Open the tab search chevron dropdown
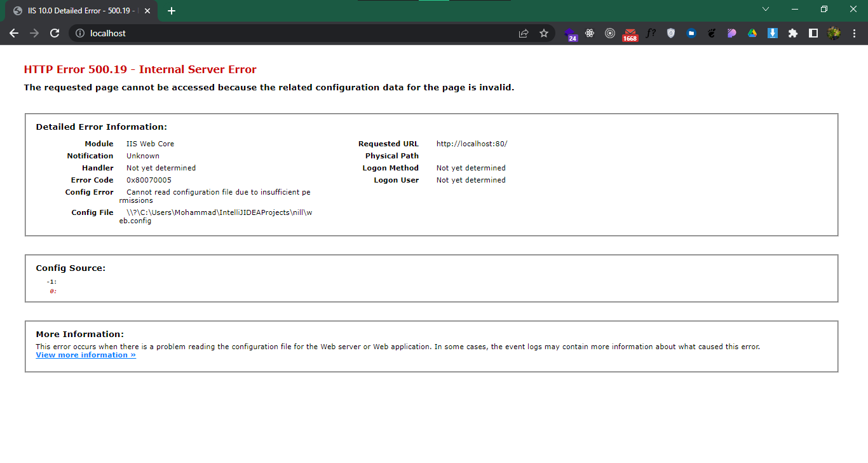Screen dimensions: 868x463 pos(766,9)
